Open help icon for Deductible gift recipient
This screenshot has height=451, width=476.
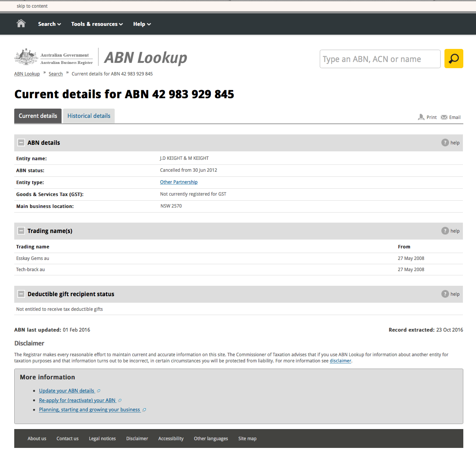pyautogui.click(x=445, y=294)
